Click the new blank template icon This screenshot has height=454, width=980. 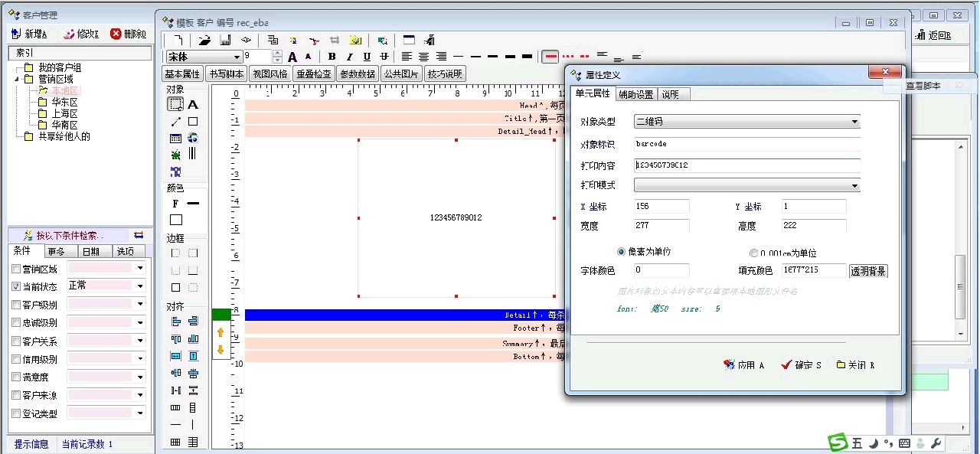pos(178,40)
